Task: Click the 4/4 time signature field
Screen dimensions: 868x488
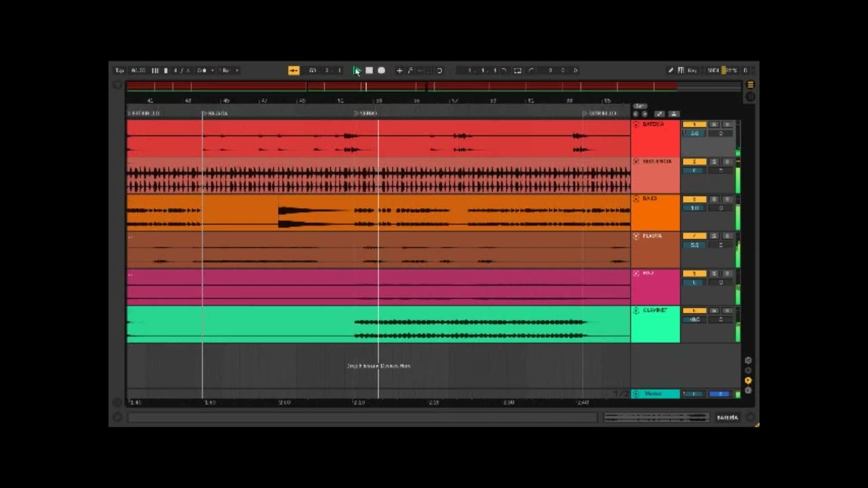Action: pos(181,70)
